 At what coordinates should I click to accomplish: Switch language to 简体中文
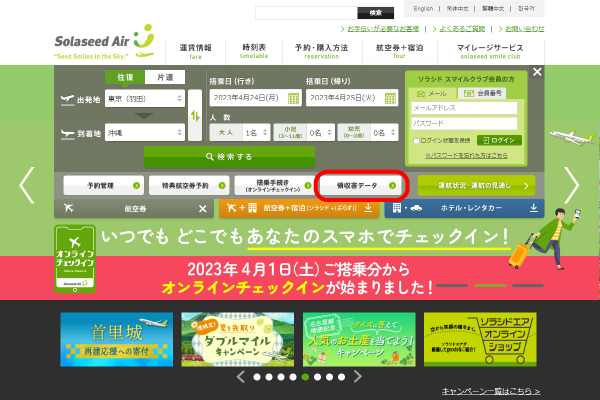point(457,8)
